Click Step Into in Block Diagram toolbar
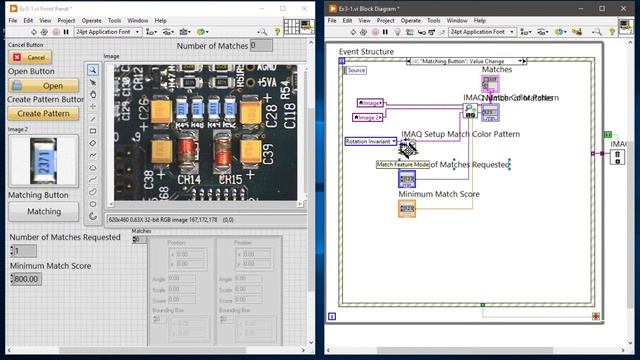This screenshot has width=640, height=360. coord(421,32)
